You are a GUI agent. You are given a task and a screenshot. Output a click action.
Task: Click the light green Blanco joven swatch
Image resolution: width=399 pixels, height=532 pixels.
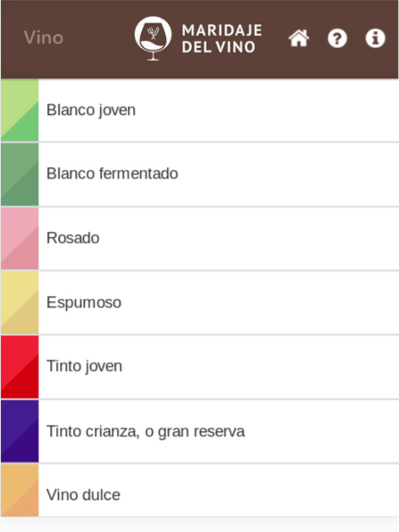click(x=20, y=110)
